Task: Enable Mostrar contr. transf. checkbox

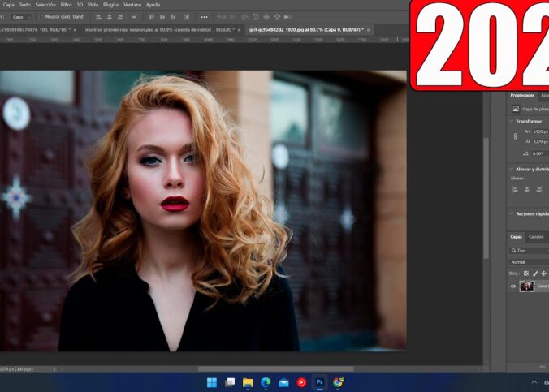Action: pos(41,17)
